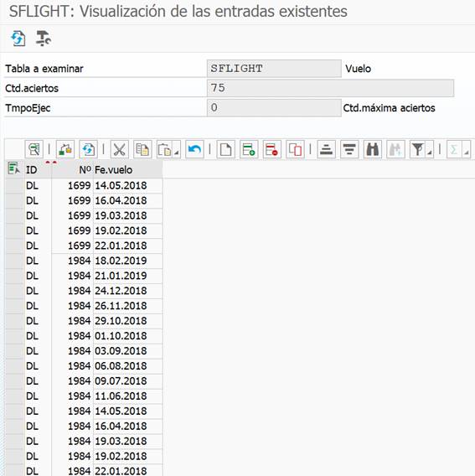This screenshot has height=476, width=475.
Task: Click the Cut scissors icon
Action: click(119, 149)
